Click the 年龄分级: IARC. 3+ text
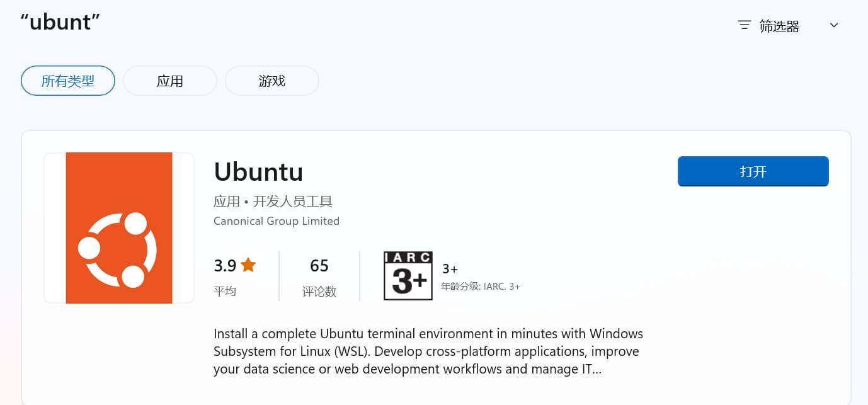The image size is (868, 405). click(481, 287)
